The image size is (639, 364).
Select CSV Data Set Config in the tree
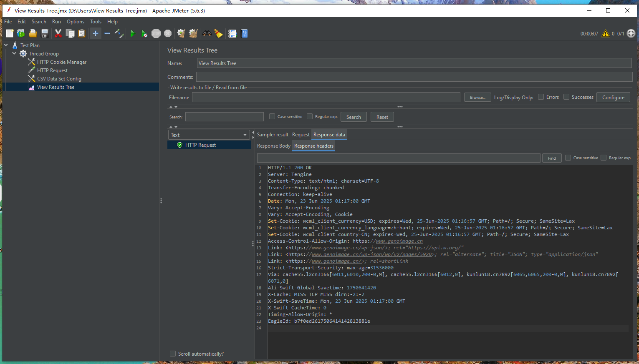point(59,79)
